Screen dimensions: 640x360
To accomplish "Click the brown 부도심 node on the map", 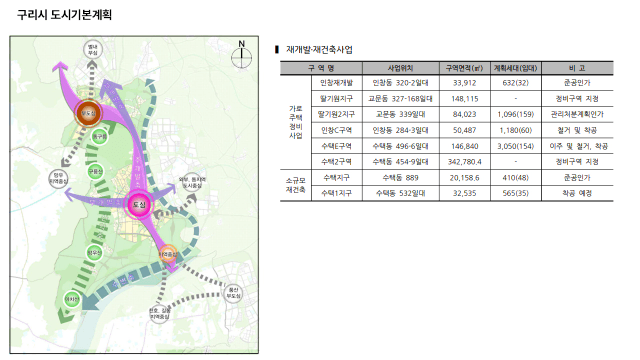I will [x=88, y=113].
